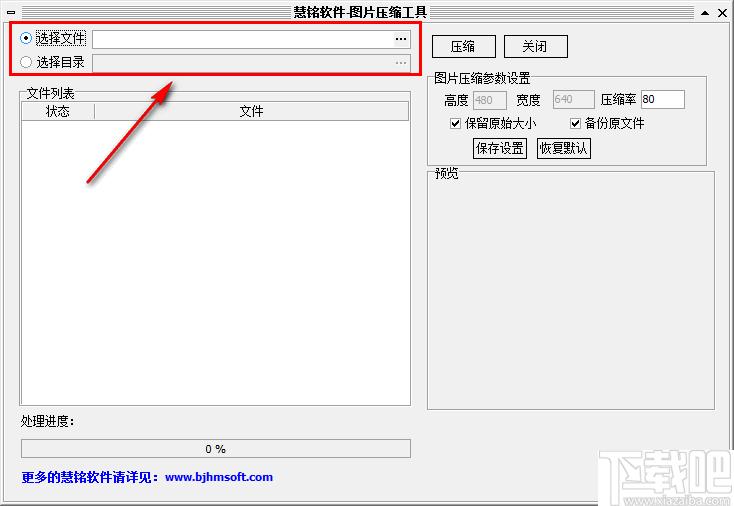Click the 关闭 button

536,46
